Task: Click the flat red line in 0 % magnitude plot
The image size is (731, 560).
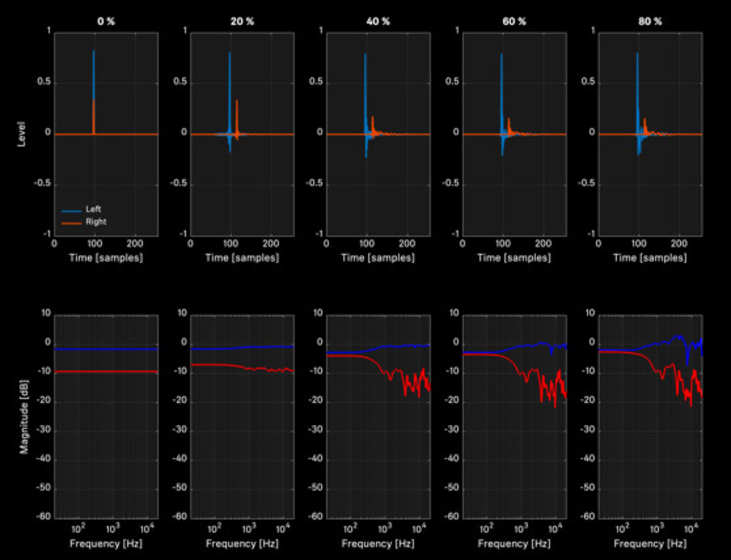Action: click(x=106, y=371)
